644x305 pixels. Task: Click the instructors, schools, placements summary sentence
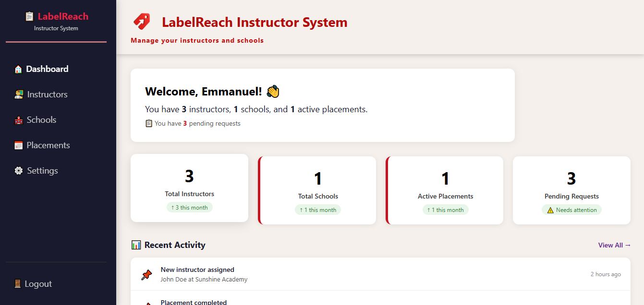tap(256, 109)
